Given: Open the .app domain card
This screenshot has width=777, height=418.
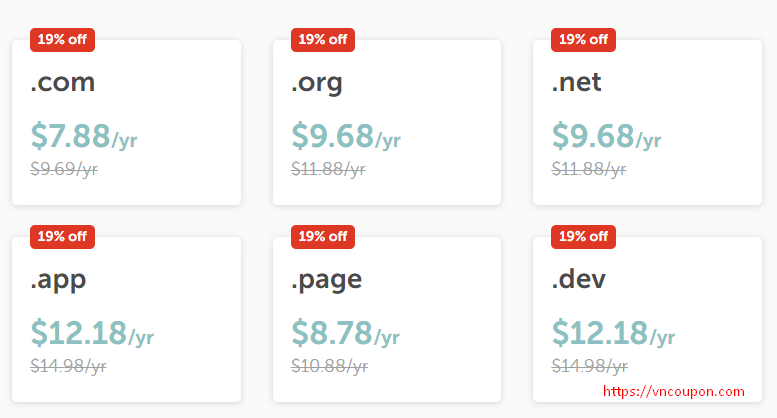Looking at the screenshot, I should click(126, 319).
